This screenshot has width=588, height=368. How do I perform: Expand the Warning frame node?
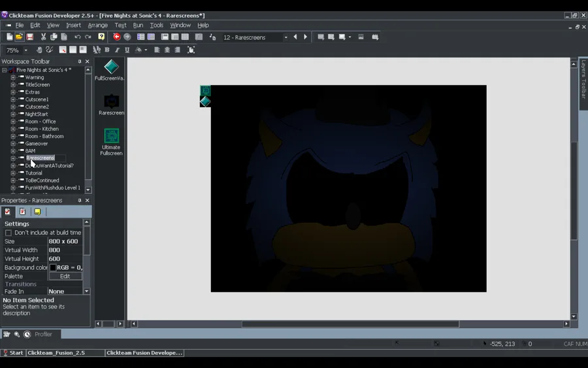[x=13, y=77]
